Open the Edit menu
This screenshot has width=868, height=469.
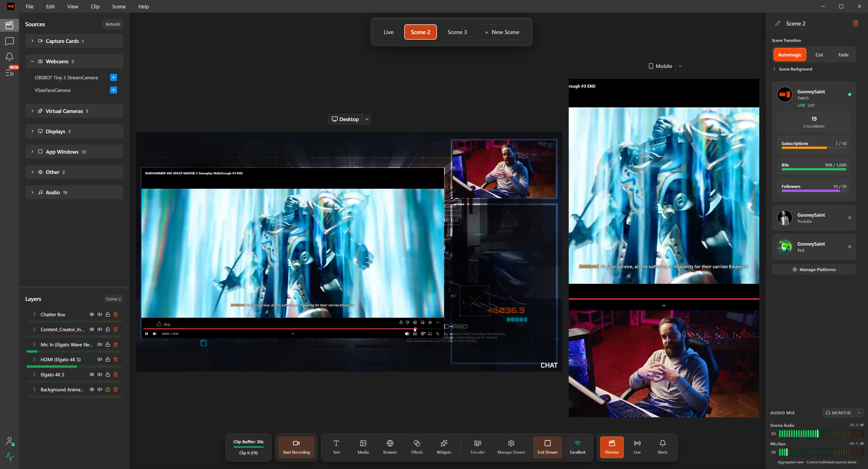[x=50, y=6]
